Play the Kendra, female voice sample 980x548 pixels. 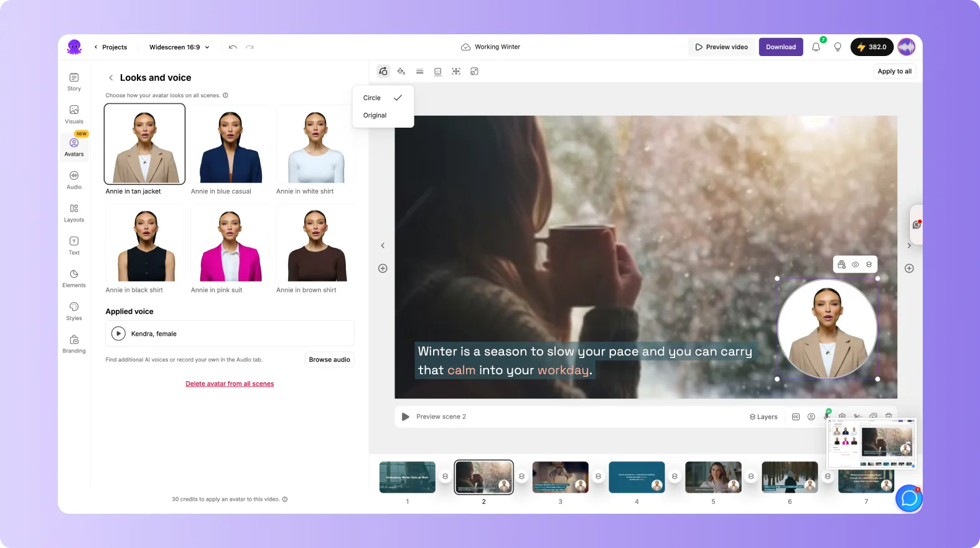click(118, 334)
